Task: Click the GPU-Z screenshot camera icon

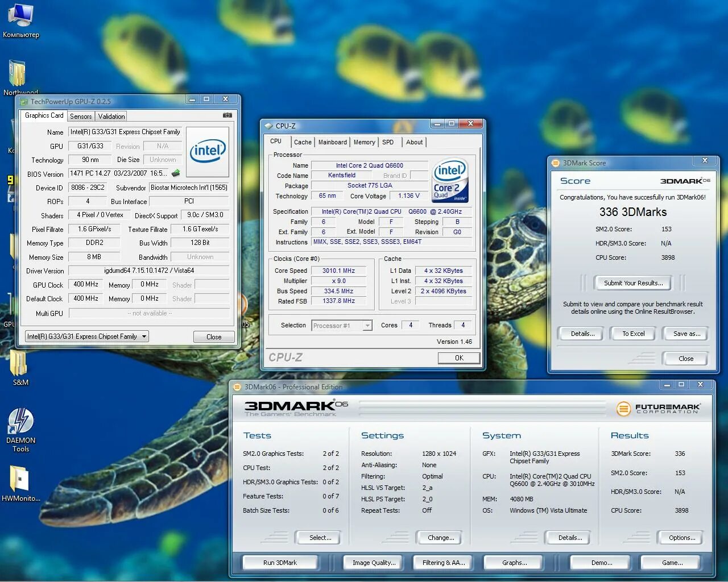Action: (227, 115)
